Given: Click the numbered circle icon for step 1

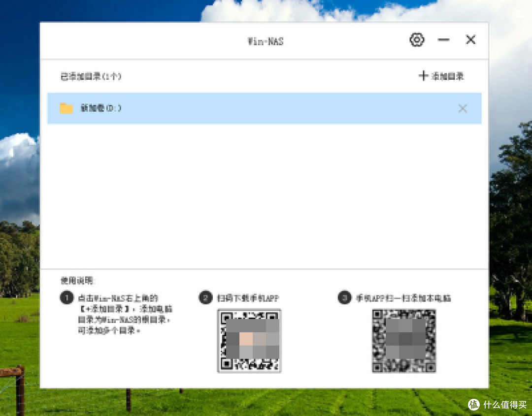Looking at the screenshot, I should 66,298.
